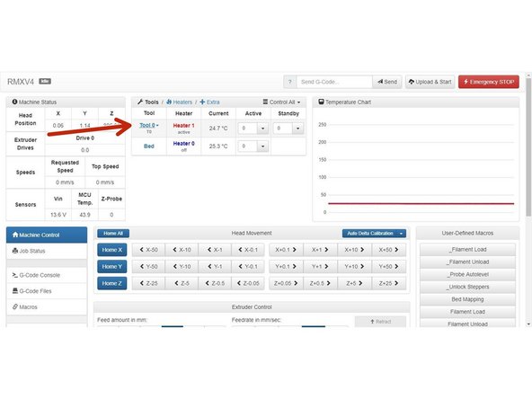The height and width of the screenshot is (399, 532).
Task: Move head Y+10
Action: point(355,266)
